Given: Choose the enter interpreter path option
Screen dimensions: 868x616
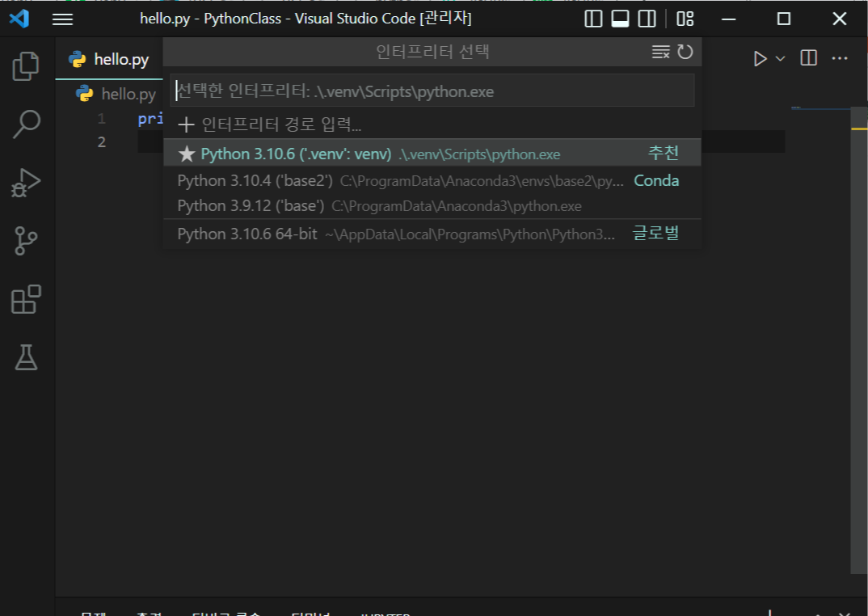Looking at the screenshot, I should click(432, 124).
